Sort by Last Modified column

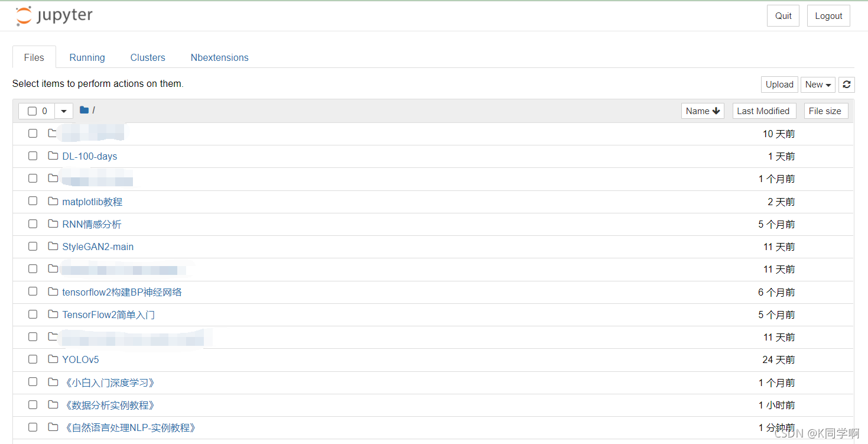pyautogui.click(x=763, y=111)
